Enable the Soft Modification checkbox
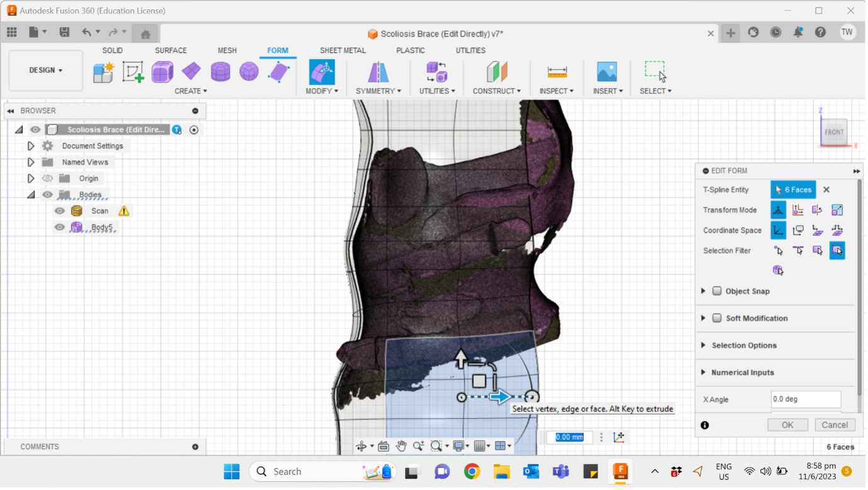868x490 pixels. (717, 318)
